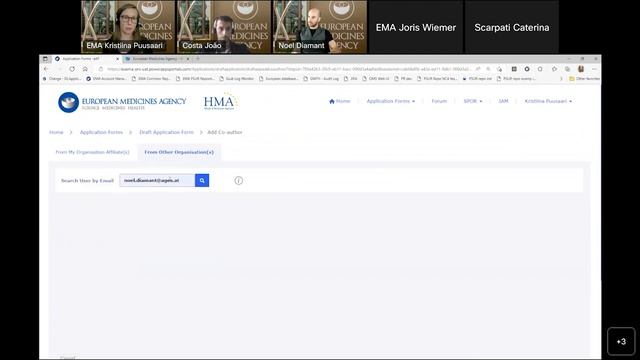Open a new browser tab with plus icon
Image resolution: width=640 pixels, height=360 pixels.
point(198,59)
